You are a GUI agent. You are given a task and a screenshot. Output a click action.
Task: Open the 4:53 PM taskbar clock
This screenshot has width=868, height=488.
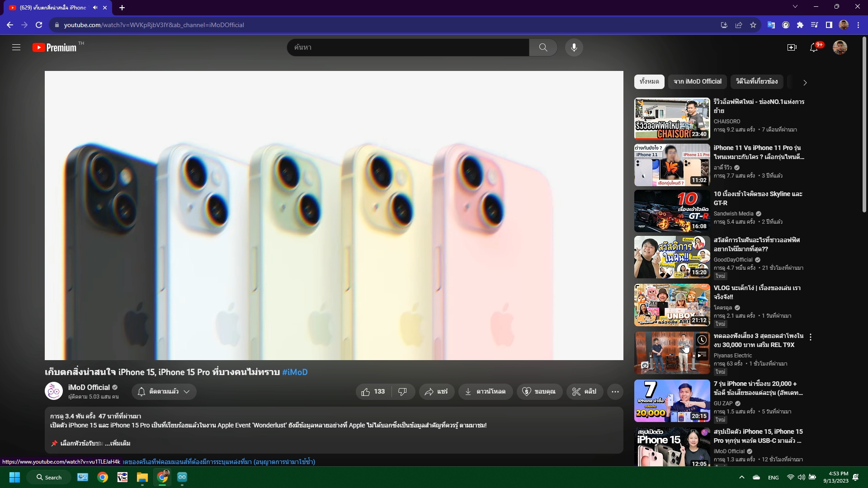836,477
